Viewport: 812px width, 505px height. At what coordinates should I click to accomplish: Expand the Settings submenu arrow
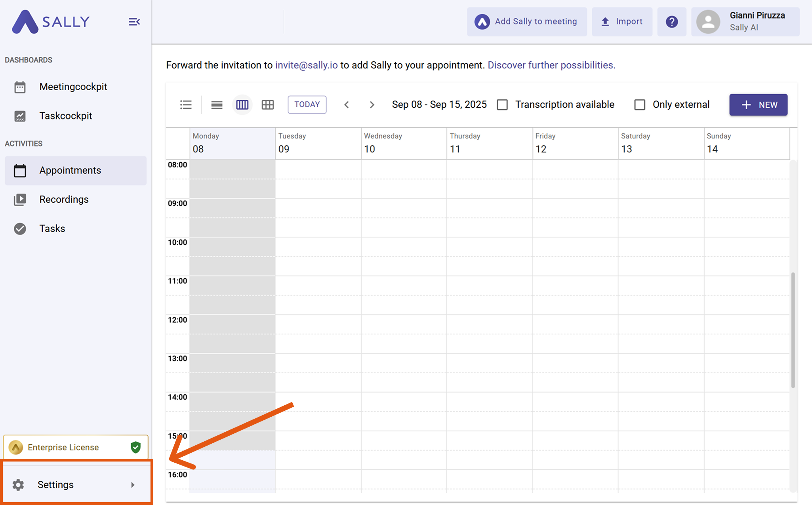click(133, 485)
